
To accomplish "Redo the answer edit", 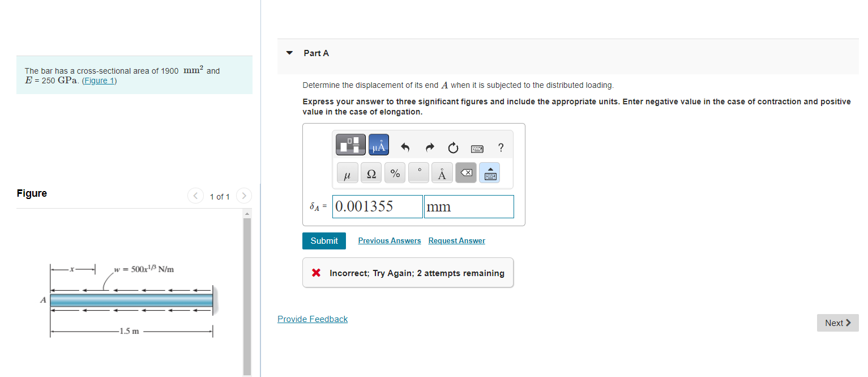I will pos(430,148).
